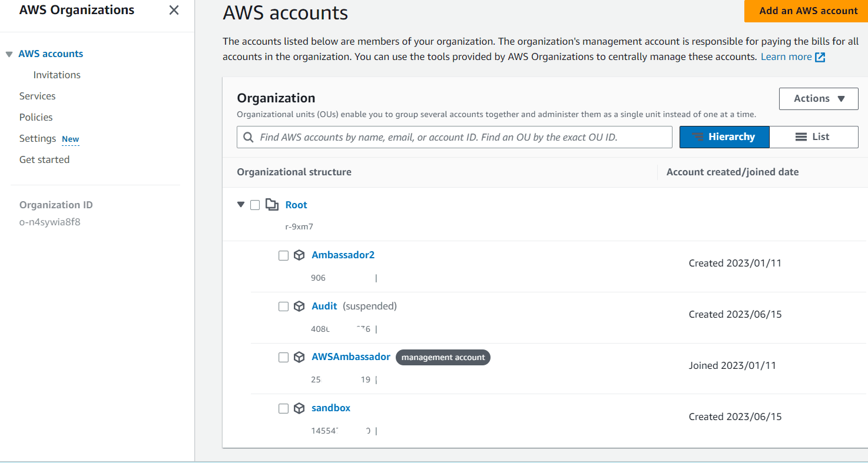Image resolution: width=868 pixels, height=463 pixels.
Task: Collapse the Root tree node
Action: click(240, 205)
